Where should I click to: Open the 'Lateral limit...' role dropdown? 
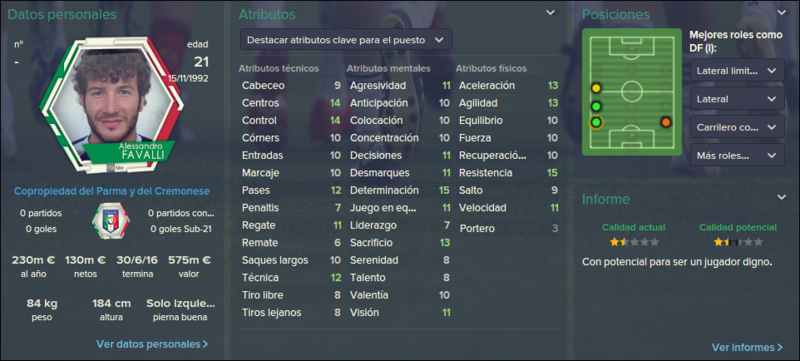coord(737,70)
